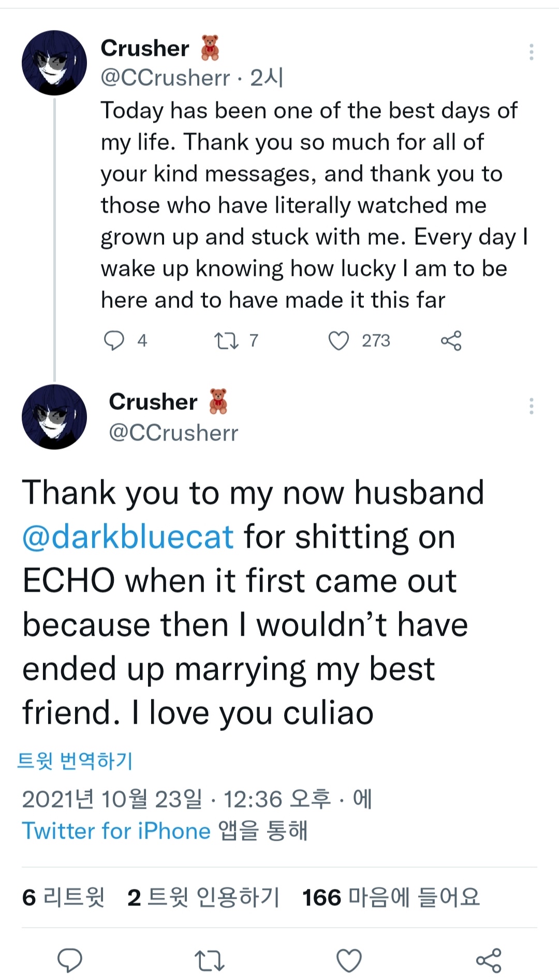Open the Twitter for iPhone source link
This screenshot has height=980, width=559.
pos(116,831)
